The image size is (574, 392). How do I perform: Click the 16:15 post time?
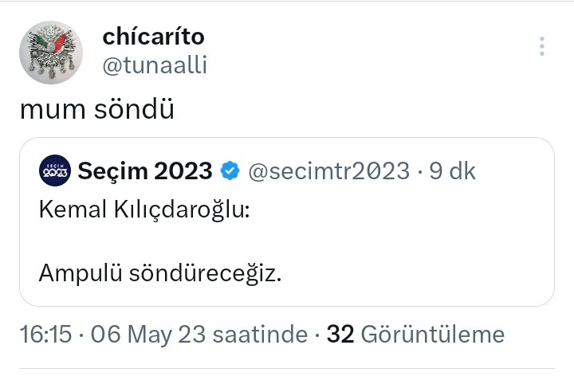[45, 334]
